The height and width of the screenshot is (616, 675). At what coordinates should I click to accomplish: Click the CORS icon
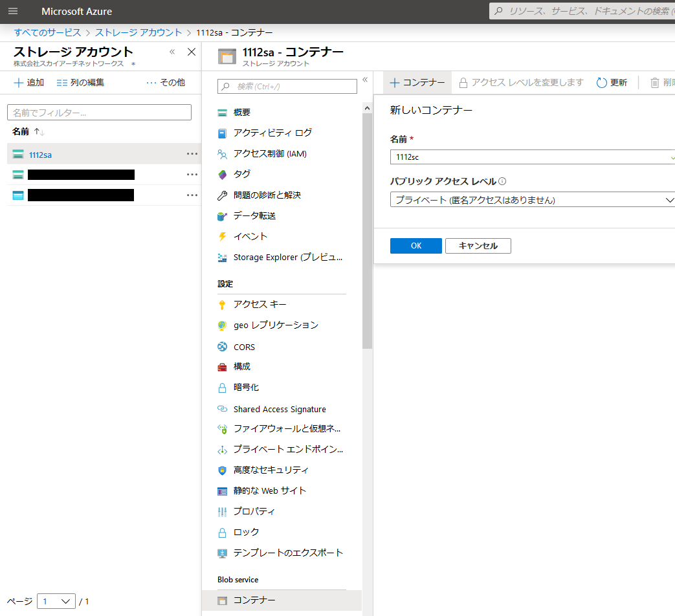222,347
